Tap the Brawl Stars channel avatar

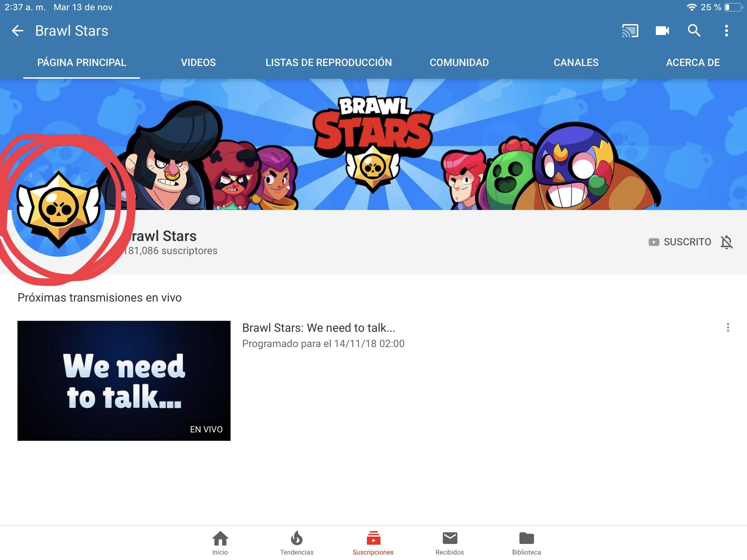click(x=58, y=210)
